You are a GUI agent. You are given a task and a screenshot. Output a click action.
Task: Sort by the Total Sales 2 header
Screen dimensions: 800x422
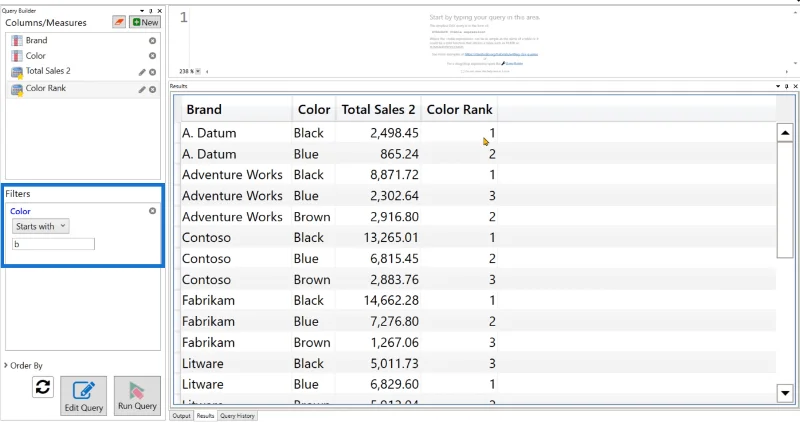pyautogui.click(x=378, y=109)
